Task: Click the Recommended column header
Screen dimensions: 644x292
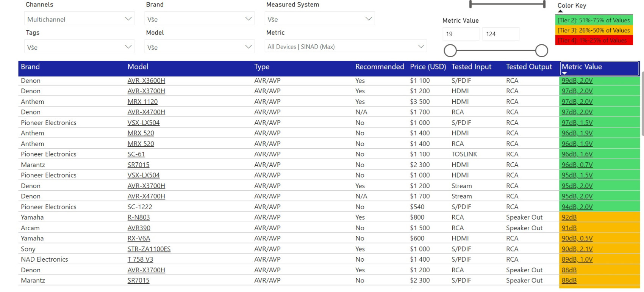Action: [379, 67]
